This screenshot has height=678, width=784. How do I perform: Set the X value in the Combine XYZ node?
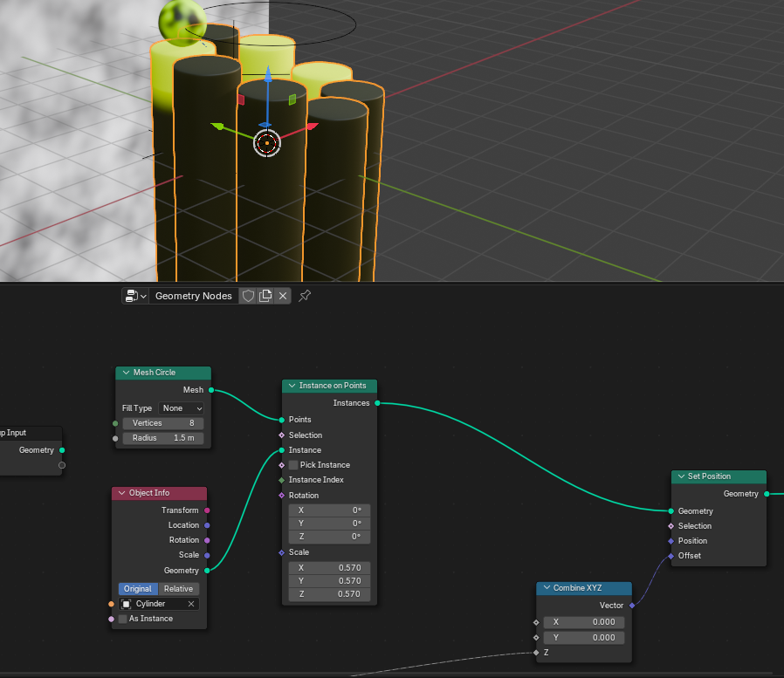pyautogui.click(x=583, y=622)
